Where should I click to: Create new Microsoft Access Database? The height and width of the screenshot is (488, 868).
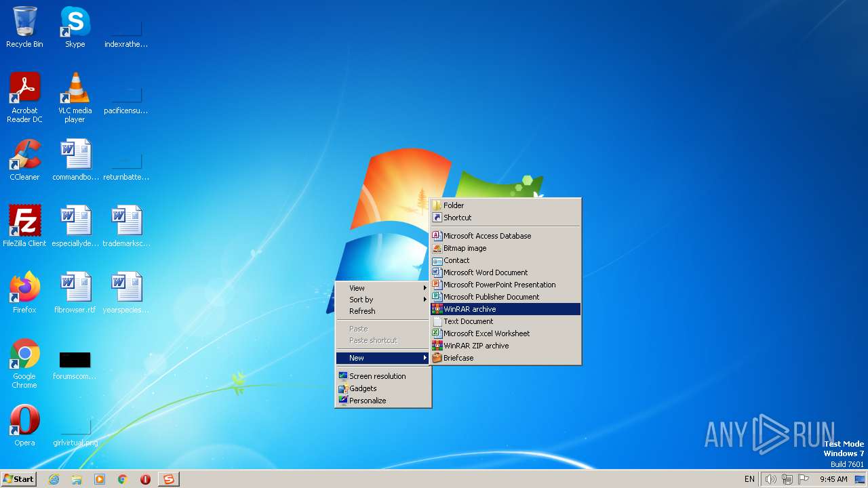click(506, 236)
